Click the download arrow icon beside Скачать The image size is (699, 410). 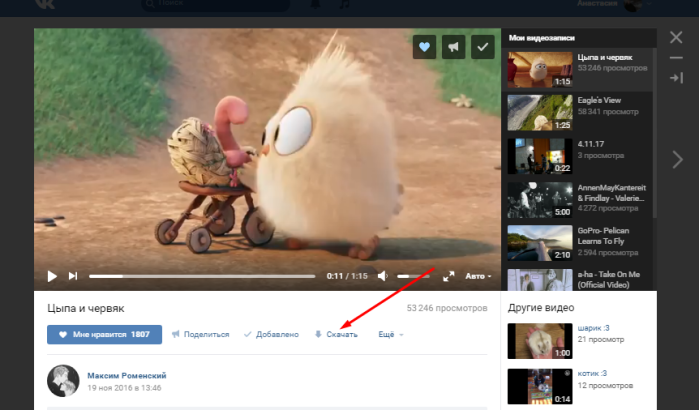click(x=318, y=334)
